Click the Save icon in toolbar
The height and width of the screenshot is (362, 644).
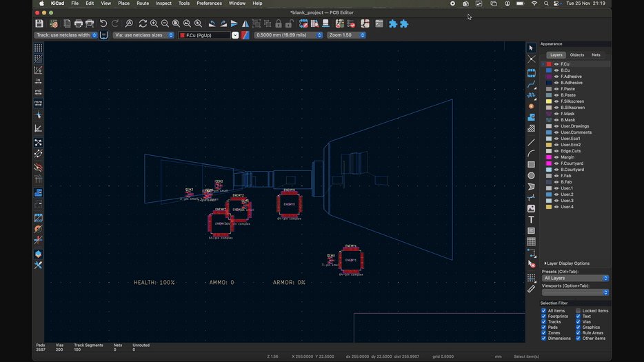click(x=39, y=23)
